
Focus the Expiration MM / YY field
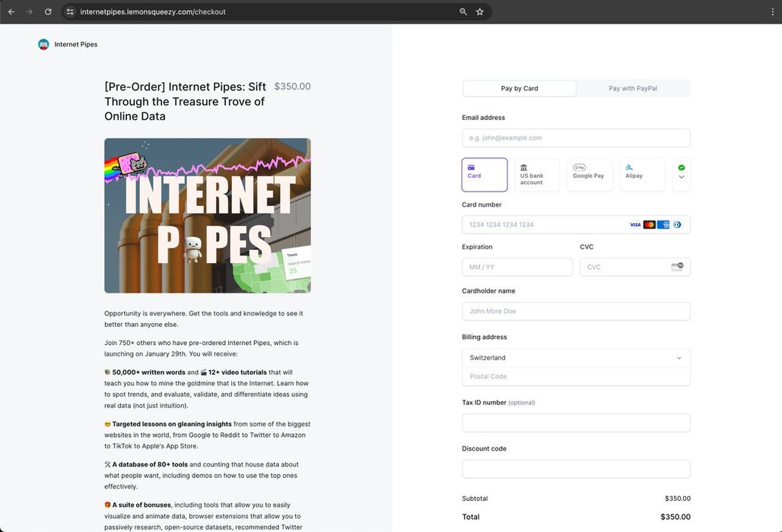pos(517,267)
